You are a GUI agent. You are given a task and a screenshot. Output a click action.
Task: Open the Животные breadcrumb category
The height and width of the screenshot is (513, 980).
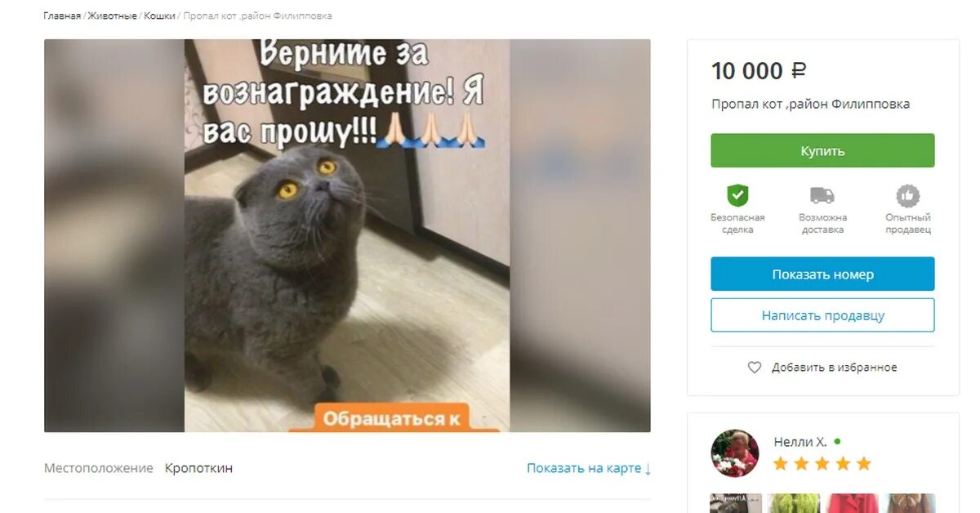pos(113,16)
